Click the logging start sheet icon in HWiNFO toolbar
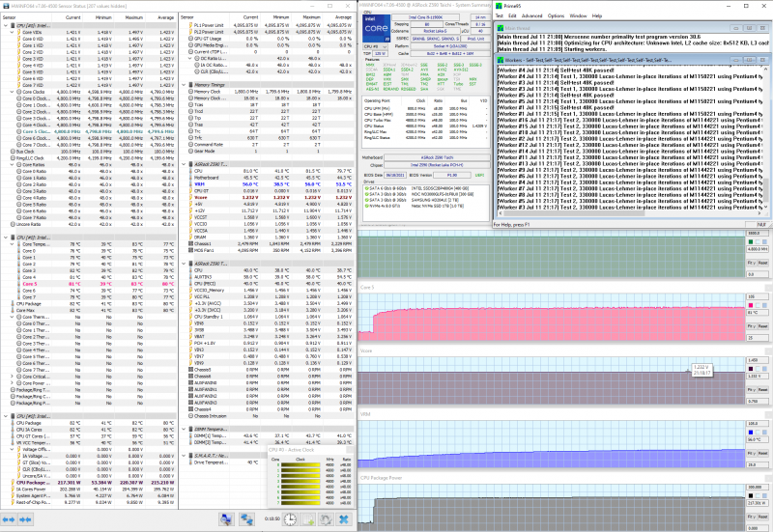The height and width of the screenshot is (532, 773). coord(308,519)
